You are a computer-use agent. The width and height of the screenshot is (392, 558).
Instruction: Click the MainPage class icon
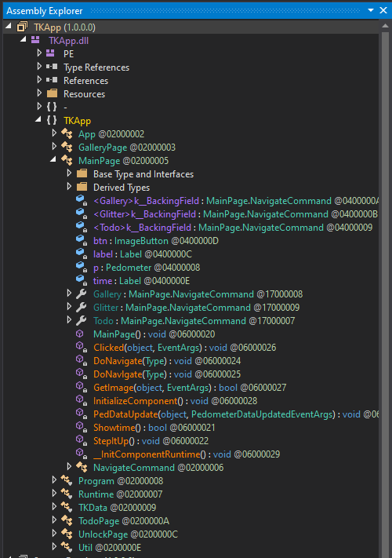[x=67, y=160]
